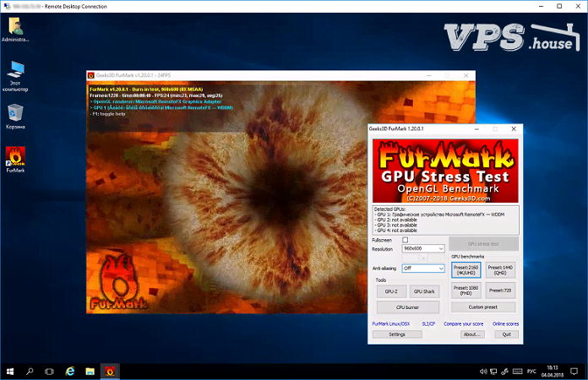Open the Online scores link

coord(505,323)
